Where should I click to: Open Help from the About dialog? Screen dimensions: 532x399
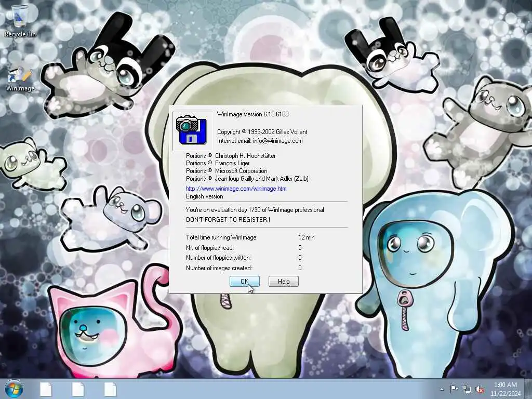point(283,281)
